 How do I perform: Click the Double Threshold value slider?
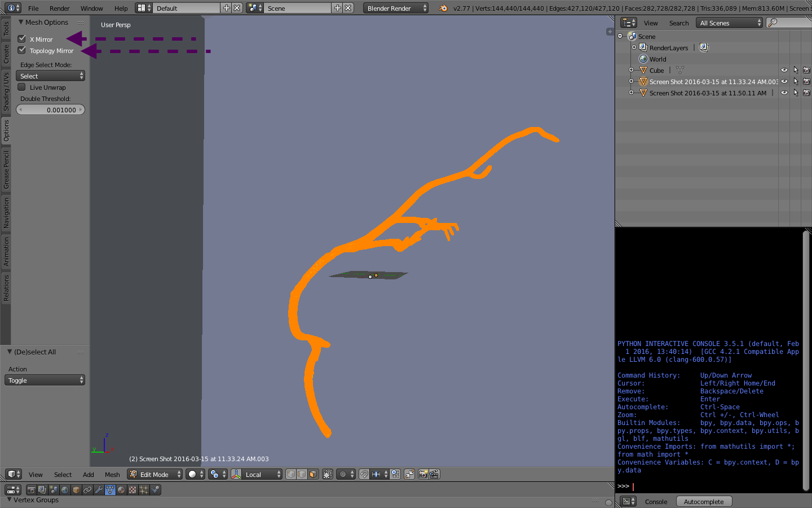(50, 110)
